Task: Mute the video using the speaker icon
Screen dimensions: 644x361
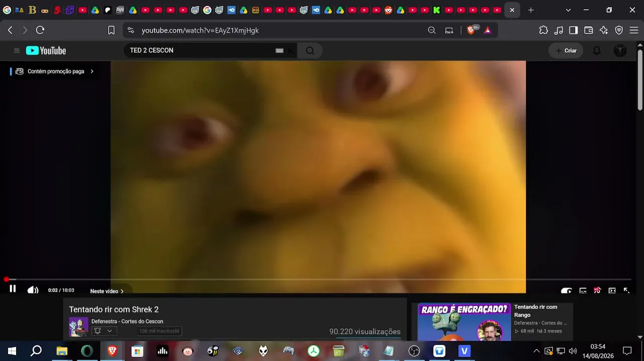Action: point(33,290)
